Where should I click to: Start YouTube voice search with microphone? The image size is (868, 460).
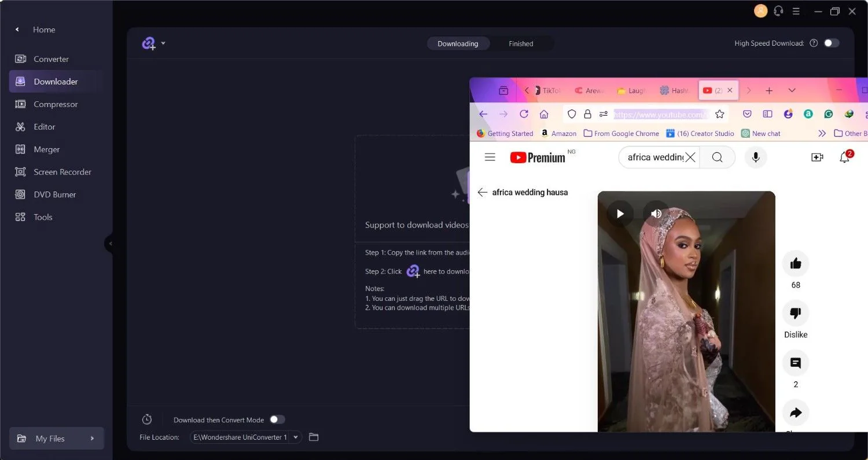coord(756,157)
